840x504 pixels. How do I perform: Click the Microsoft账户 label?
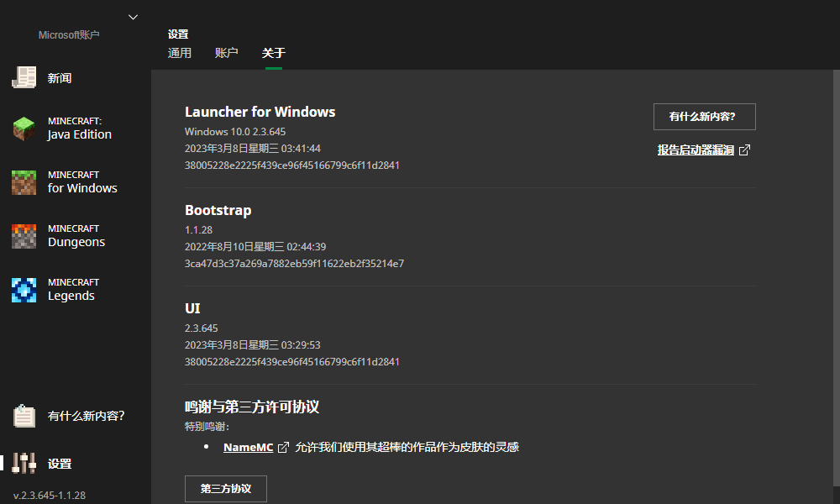point(69,34)
